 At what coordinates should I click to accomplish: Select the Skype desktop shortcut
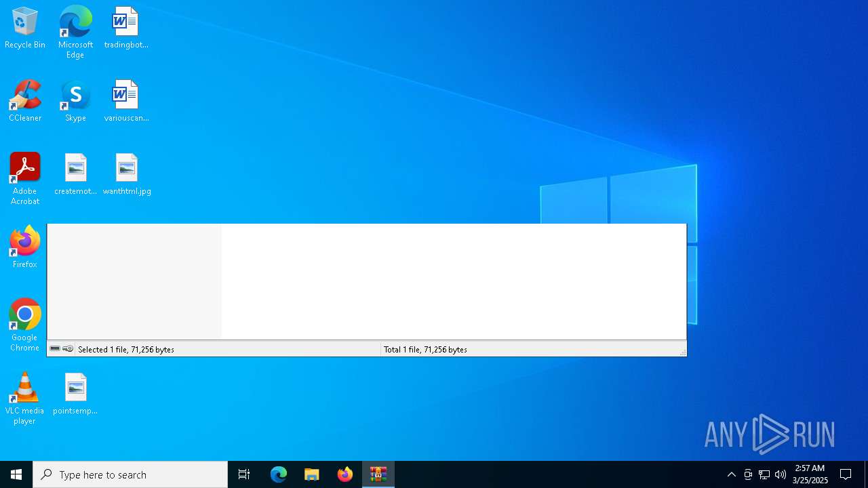pos(75,102)
